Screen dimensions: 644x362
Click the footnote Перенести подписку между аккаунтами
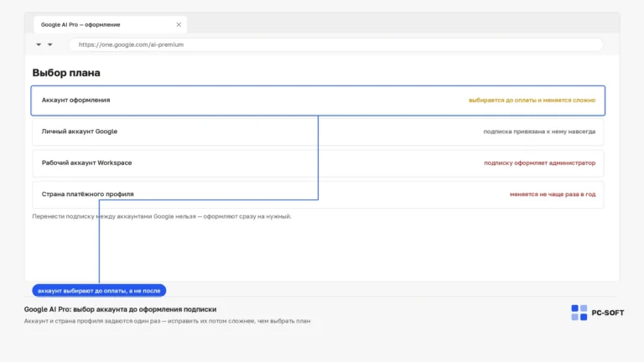[x=162, y=216]
